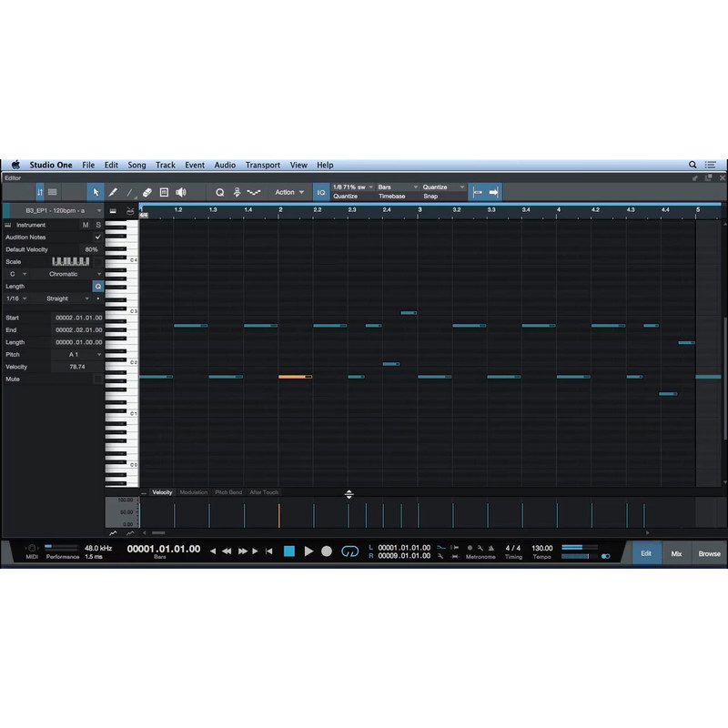Open the Transport menu in menu bar
This screenshot has height=728, width=728.
262,165
